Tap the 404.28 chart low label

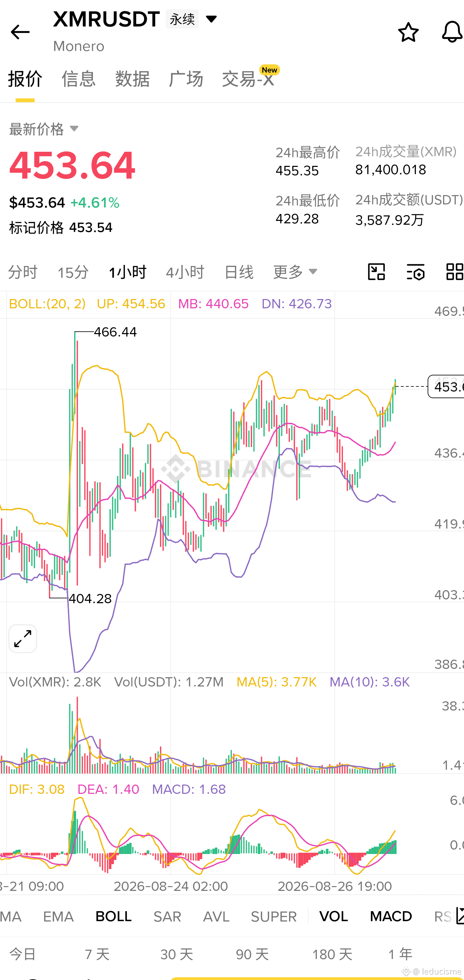pyautogui.click(x=90, y=598)
